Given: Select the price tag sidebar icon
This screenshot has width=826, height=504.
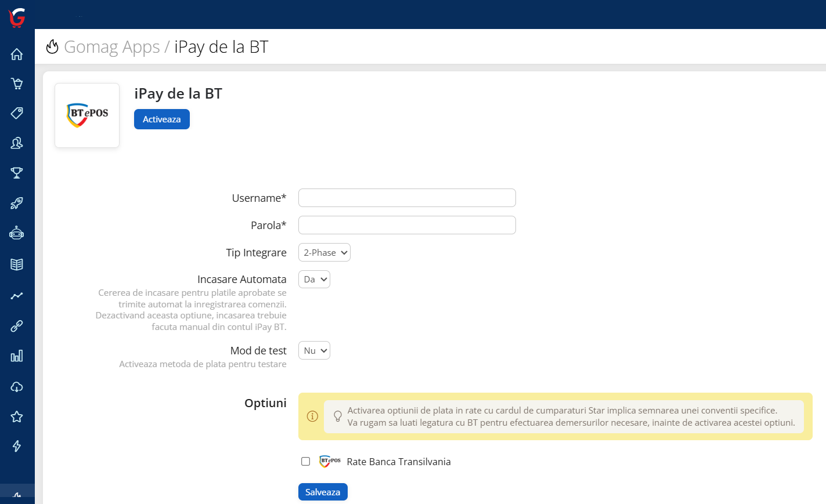Looking at the screenshot, I should pyautogui.click(x=17, y=113).
